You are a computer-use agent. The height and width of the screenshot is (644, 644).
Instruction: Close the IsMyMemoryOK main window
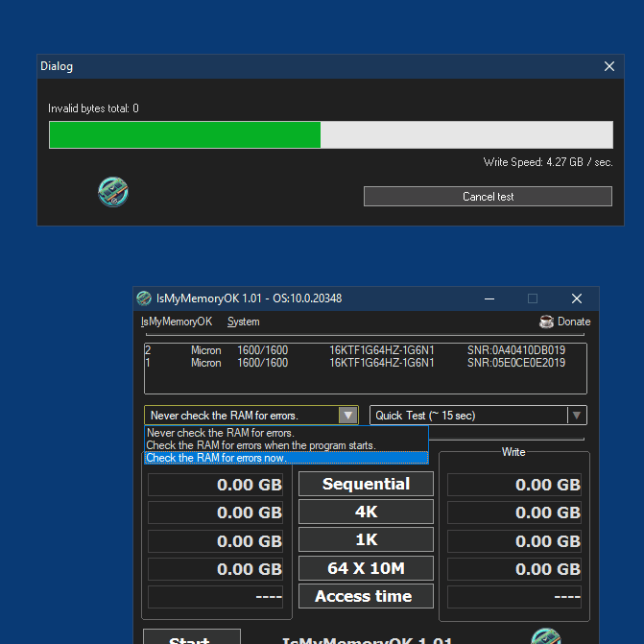pos(577,298)
